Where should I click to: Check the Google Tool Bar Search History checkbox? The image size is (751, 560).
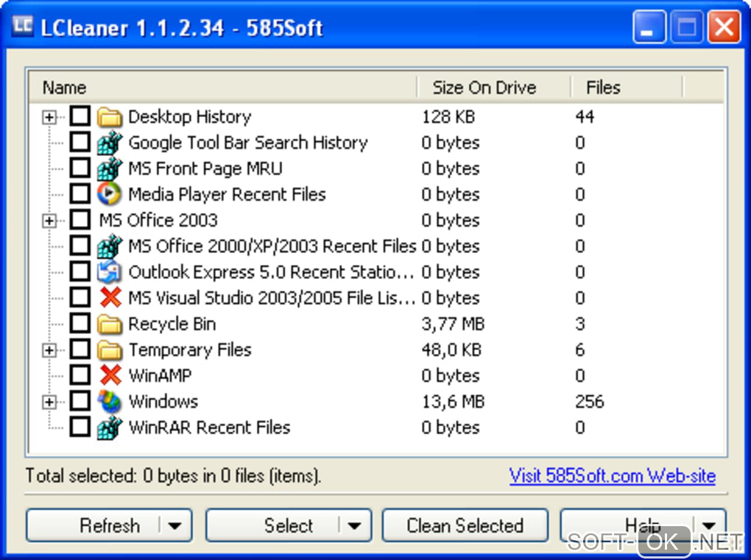80,142
